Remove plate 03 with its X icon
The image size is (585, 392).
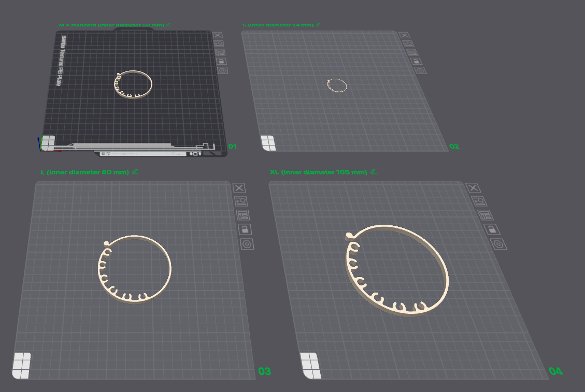[239, 187]
